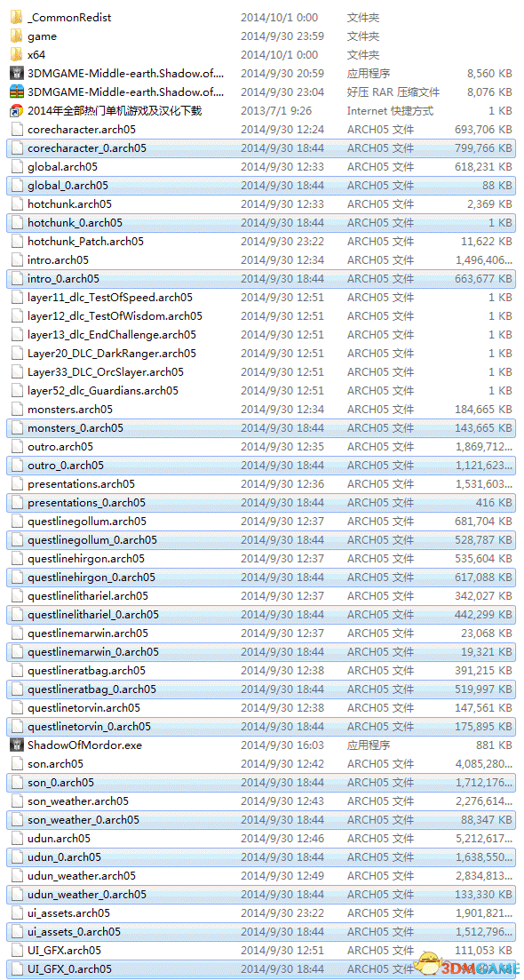Screen dimensions: 524x980
Task: Click the file icon of UI_GFX.arch05
Action: (x=16, y=951)
